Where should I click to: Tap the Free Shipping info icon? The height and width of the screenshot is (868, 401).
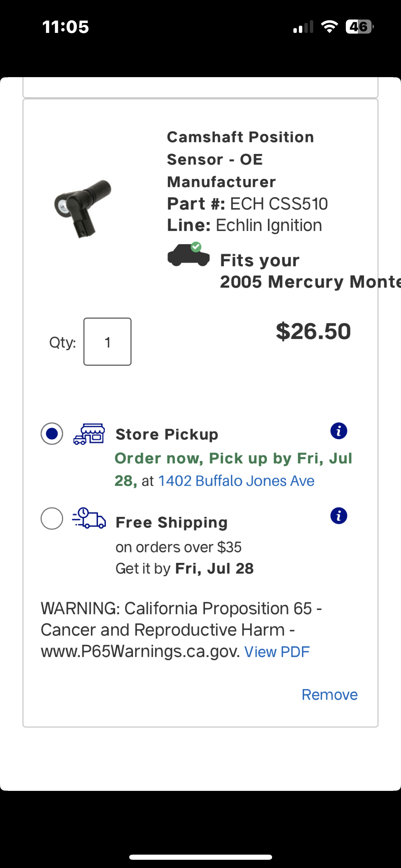tap(339, 516)
